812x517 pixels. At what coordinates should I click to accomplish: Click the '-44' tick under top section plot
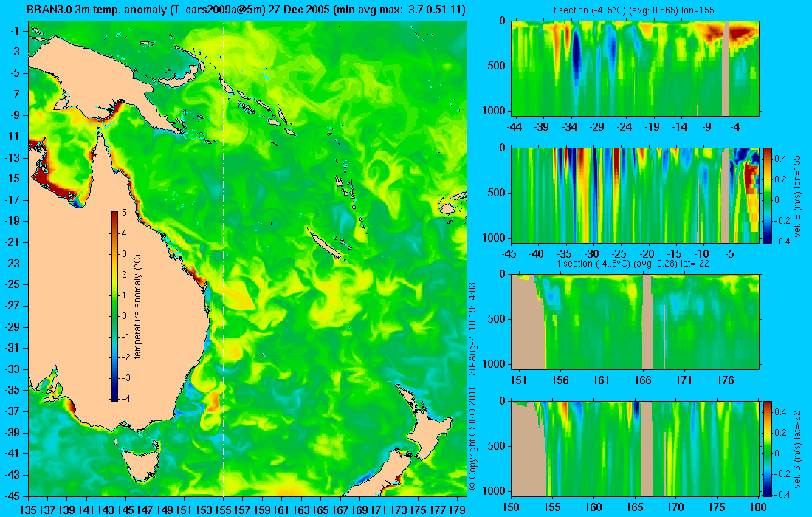point(515,127)
